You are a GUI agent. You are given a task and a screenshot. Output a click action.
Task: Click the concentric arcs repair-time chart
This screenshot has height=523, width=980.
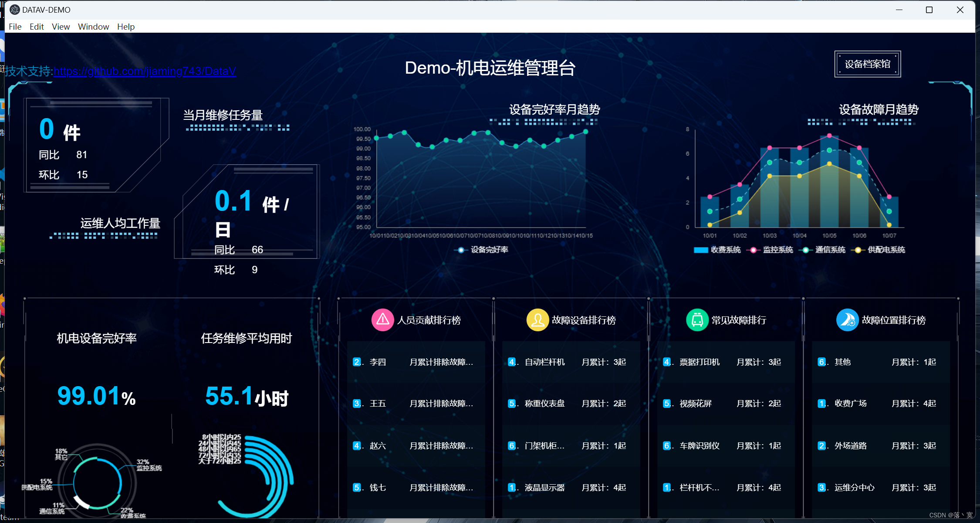click(x=255, y=476)
